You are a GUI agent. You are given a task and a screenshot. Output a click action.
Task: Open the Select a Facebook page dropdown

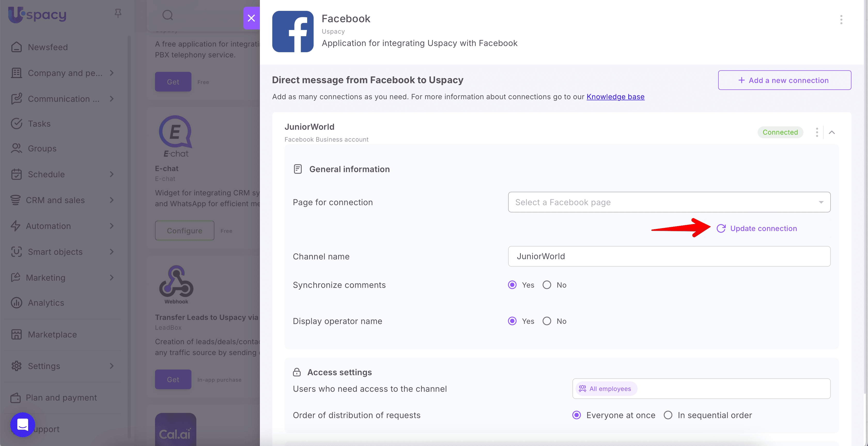(669, 202)
